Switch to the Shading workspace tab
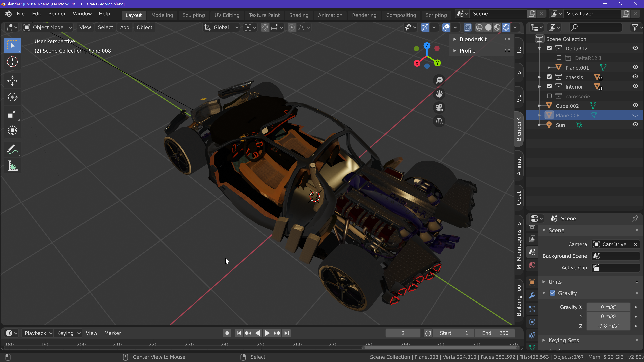The height and width of the screenshot is (362, 644). [299, 15]
